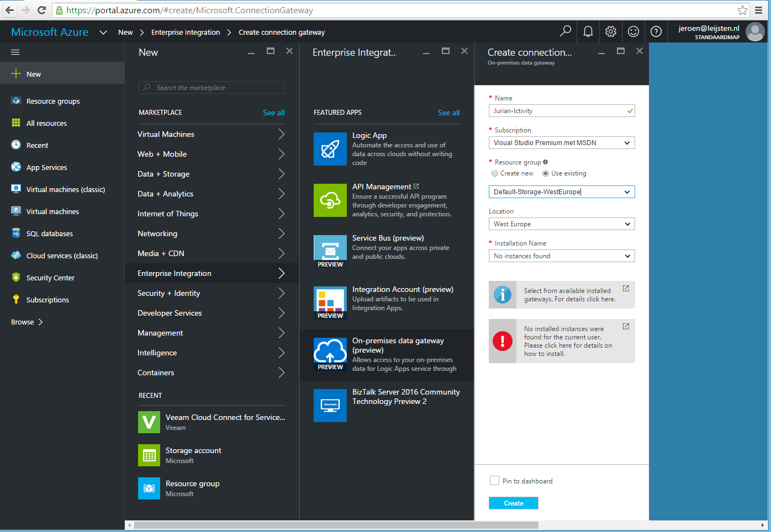The image size is (771, 532).
Task: Bookmark page with the star icon
Action: point(743,10)
